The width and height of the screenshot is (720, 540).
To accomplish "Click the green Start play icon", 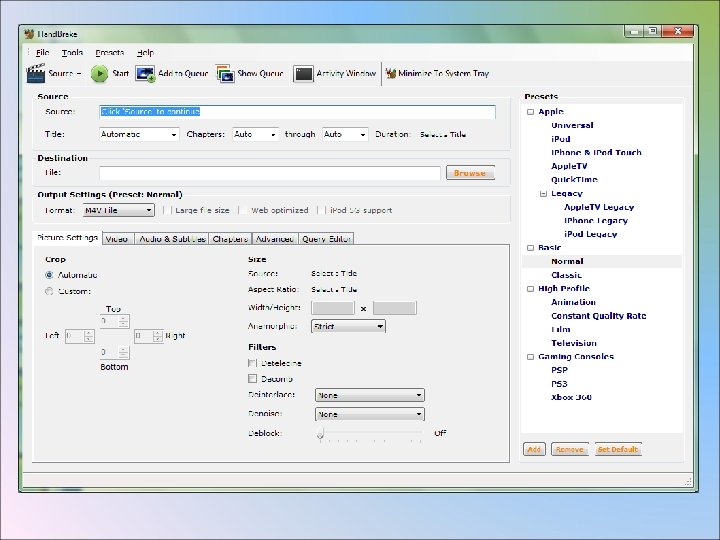I will point(99,73).
